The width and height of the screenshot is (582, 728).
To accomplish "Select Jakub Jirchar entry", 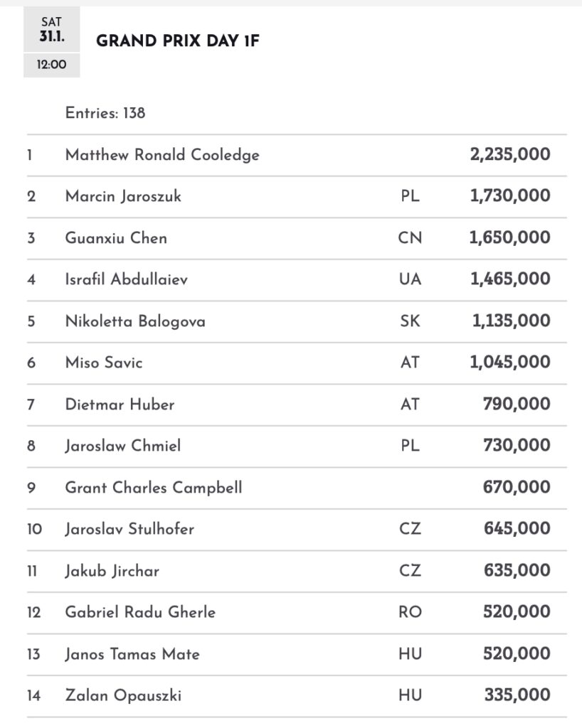I will coord(112,571).
